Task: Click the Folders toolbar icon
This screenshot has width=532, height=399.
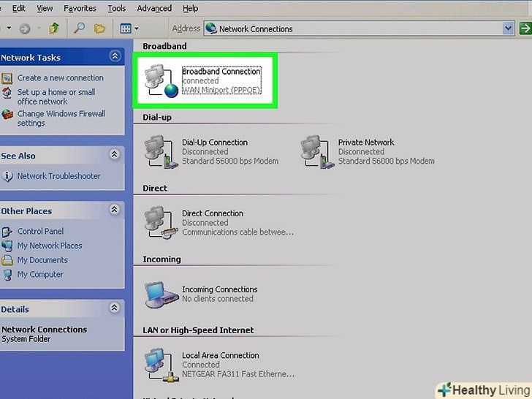Action: pos(99,28)
